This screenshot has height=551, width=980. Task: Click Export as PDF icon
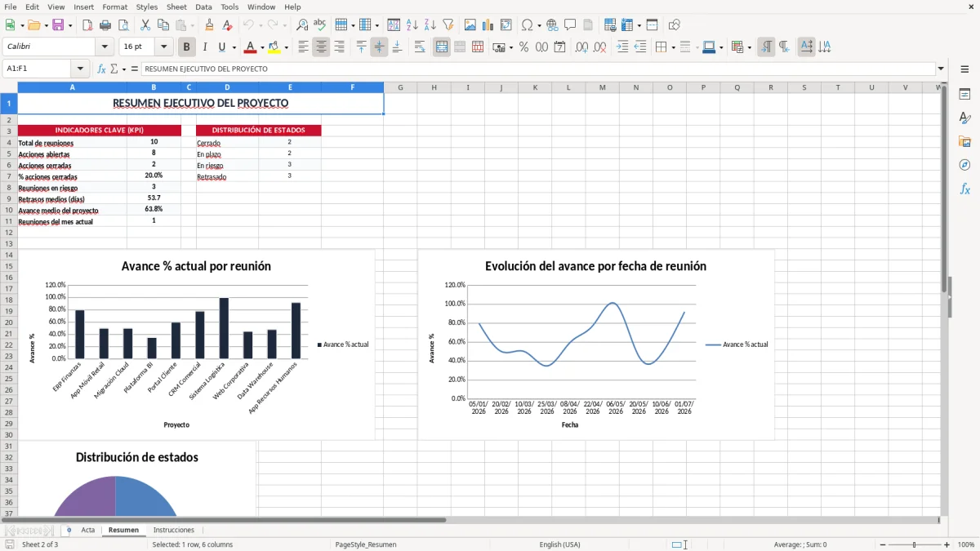tap(87, 25)
